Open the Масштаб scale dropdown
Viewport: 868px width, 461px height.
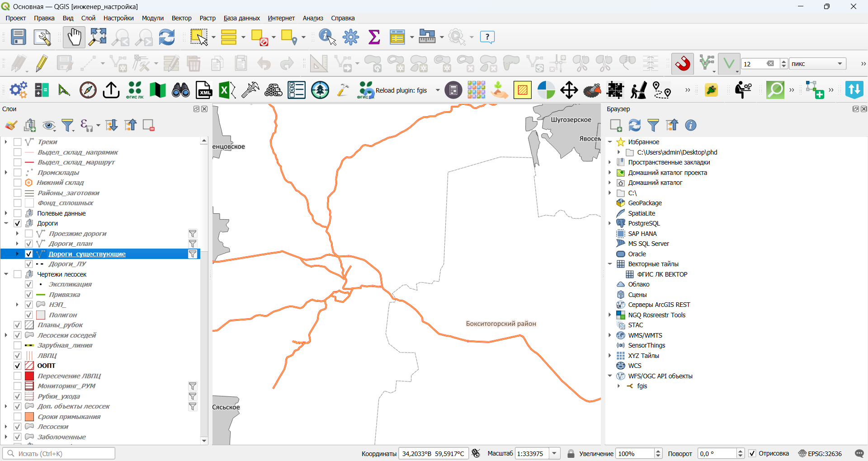555,453
